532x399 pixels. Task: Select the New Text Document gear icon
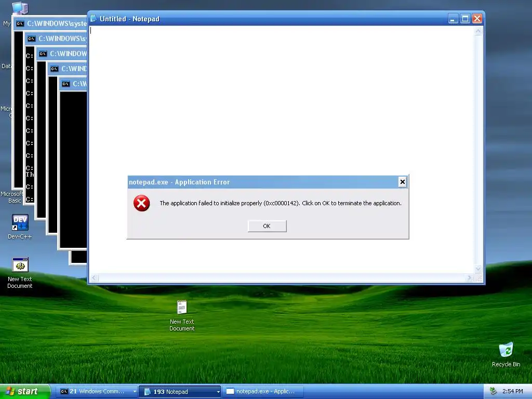click(x=20, y=264)
